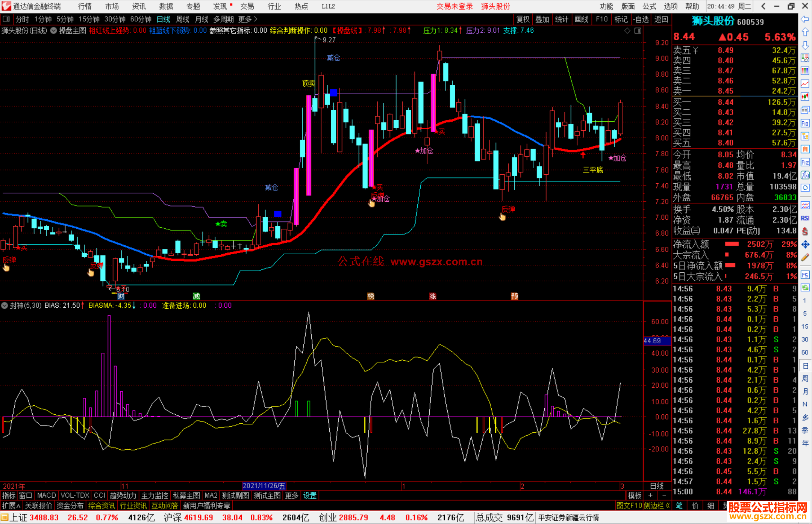Click the RSI indicator sidebar icon
Viewport: 812px width, 524px height.
point(805,218)
